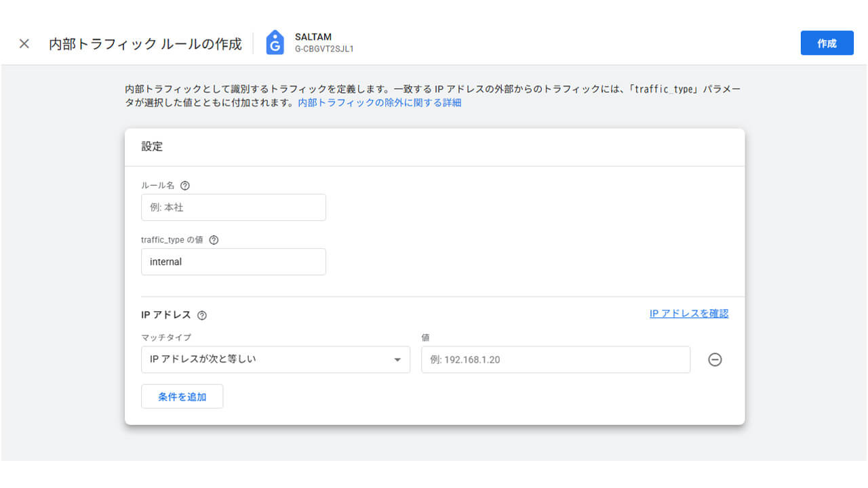Click the 値 IP address input field
Image resolution: width=868 pixels, height=488 pixels.
click(555, 360)
